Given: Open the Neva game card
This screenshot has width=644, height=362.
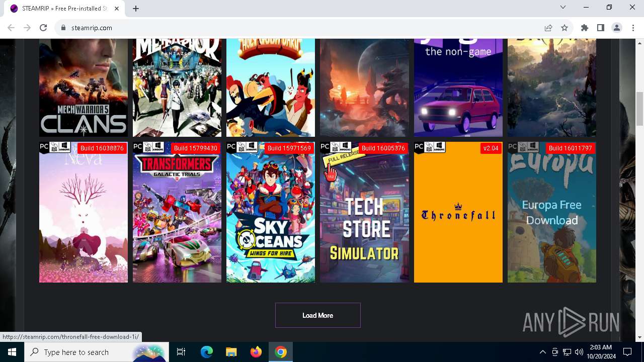Looking at the screenshot, I should 84,212.
